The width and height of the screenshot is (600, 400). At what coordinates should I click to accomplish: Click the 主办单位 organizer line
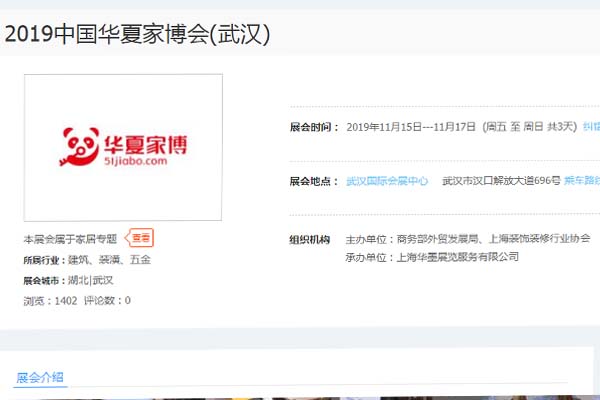468,239
